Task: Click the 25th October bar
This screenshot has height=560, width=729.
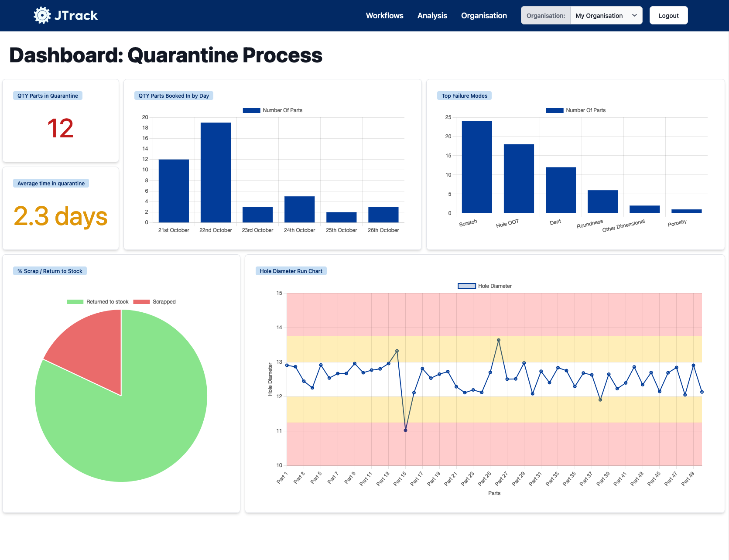Action: pos(341,217)
